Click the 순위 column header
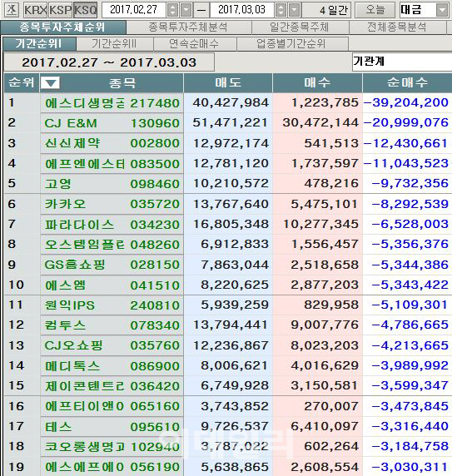 (x=22, y=82)
